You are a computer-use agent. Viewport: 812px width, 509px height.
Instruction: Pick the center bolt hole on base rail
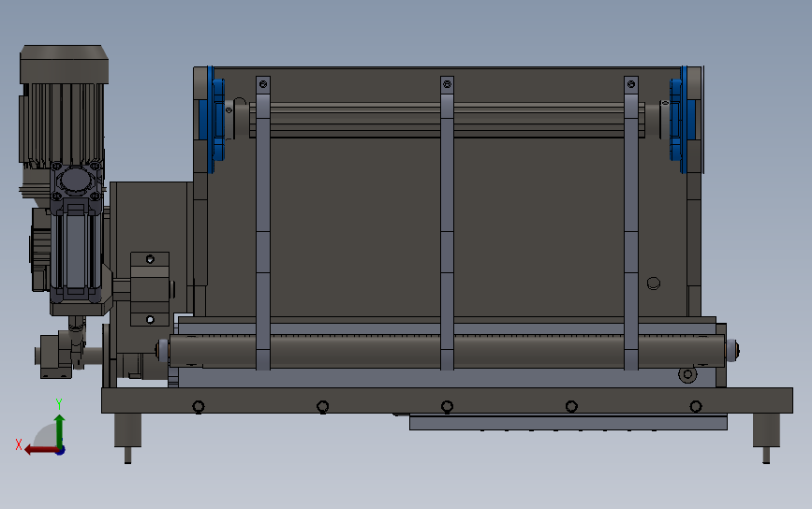pyautogui.click(x=447, y=407)
